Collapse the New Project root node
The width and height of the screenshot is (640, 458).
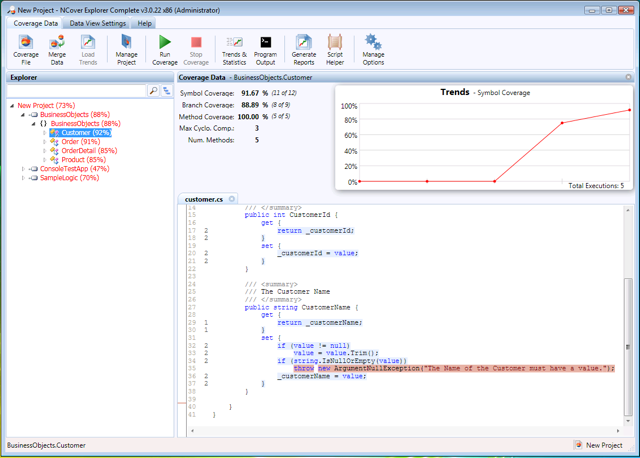pos(11,105)
